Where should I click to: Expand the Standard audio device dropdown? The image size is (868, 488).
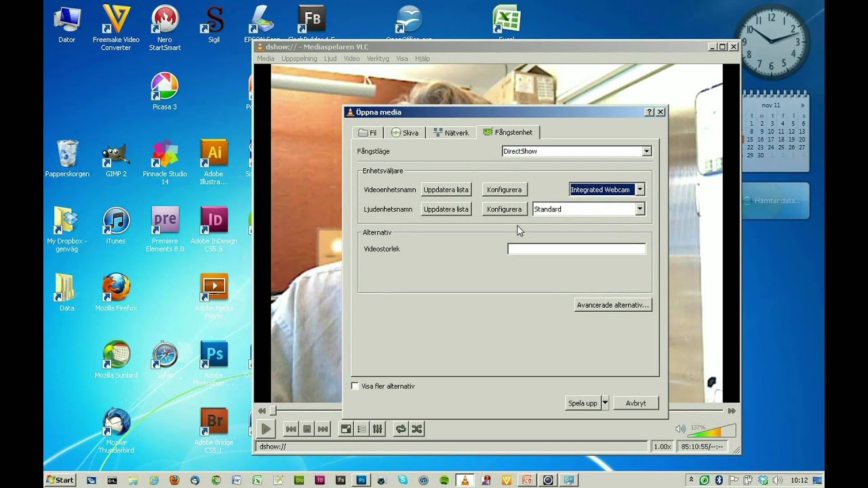pyautogui.click(x=639, y=209)
